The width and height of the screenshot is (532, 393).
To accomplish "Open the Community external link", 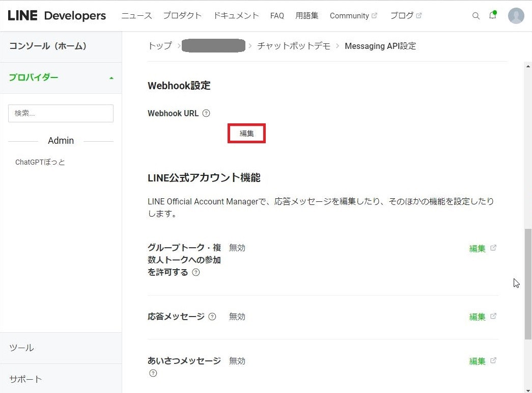I will coord(353,16).
